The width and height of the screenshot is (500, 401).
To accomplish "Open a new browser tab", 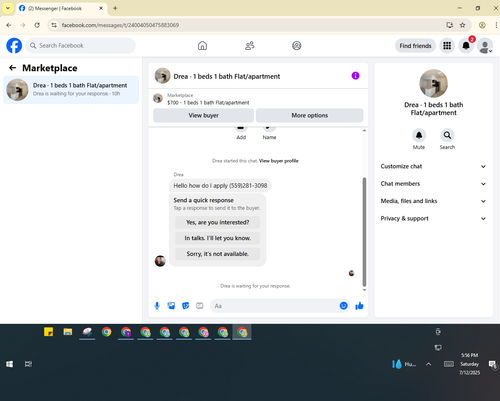I will [115, 8].
